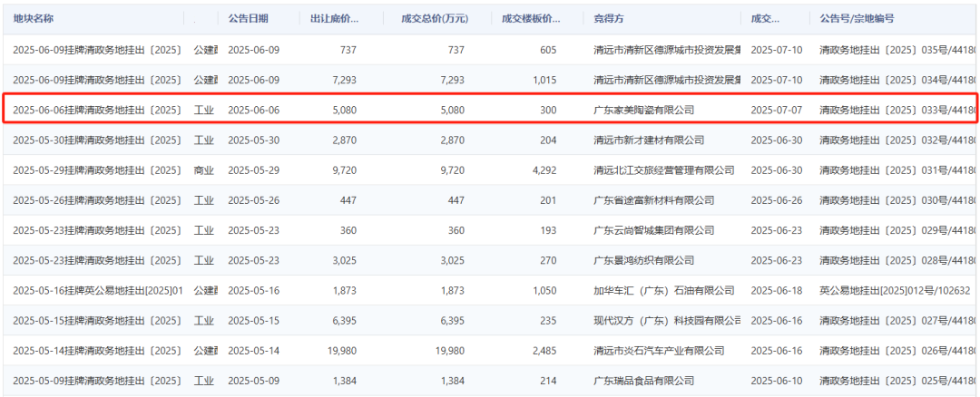Image resolution: width=980 pixels, height=397 pixels.
Task: Select bidder 加华车汇（广东）石油有限公司
Action: click(x=663, y=290)
